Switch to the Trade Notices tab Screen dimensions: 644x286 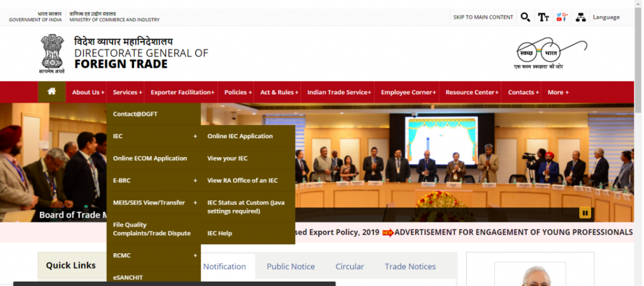[410, 267]
